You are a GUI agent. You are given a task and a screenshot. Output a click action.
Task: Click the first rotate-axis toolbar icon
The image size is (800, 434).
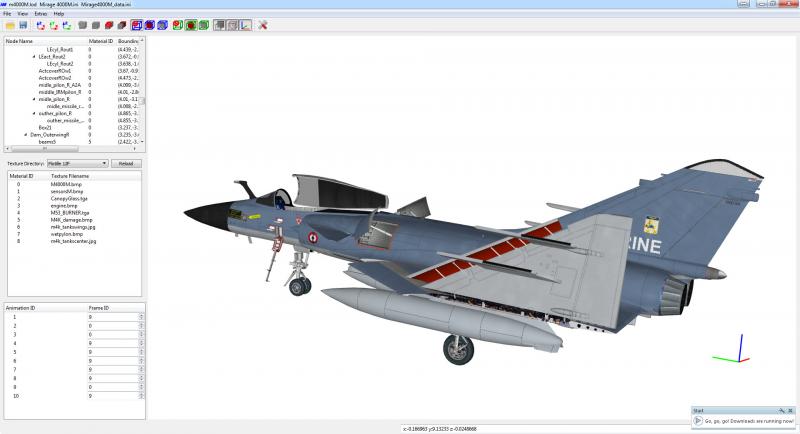pyautogui.click(x=41, y=25)
